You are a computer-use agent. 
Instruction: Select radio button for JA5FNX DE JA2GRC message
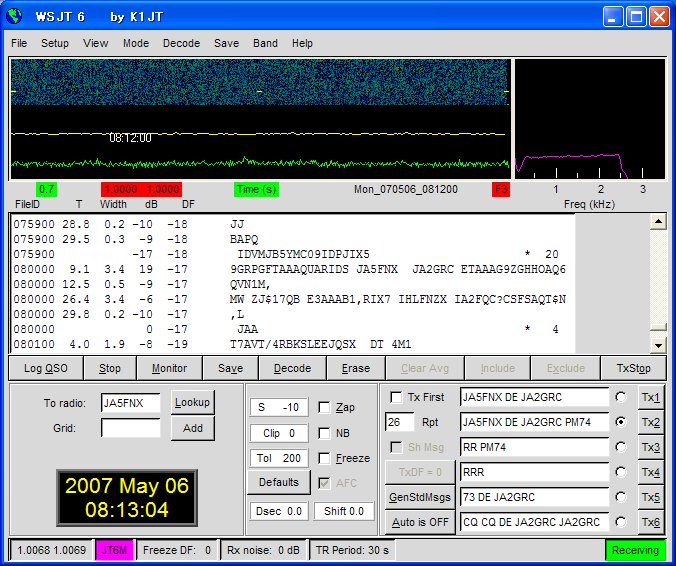click(x=620, y=397)
